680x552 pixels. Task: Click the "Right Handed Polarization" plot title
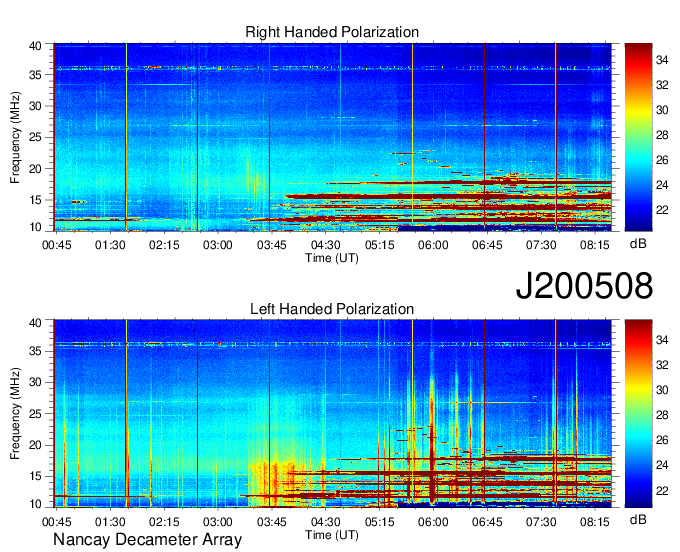[x=332, y=32]
